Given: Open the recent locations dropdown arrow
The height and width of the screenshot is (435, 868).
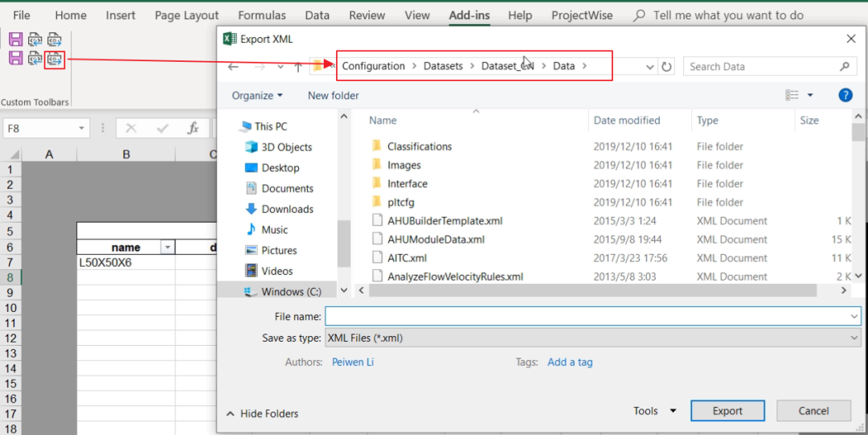Looking at the screenshot, I should pyautogui.click(x=280, y=67).
